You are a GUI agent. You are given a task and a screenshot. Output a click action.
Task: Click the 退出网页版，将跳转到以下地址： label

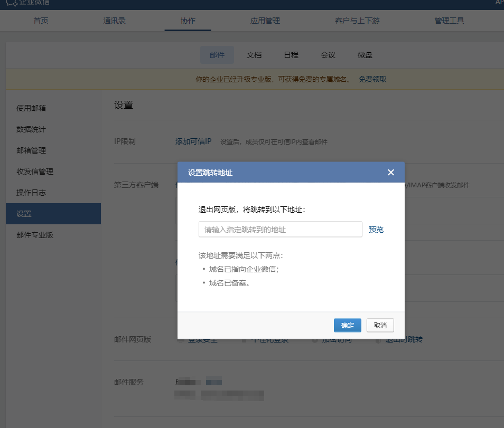click(252, 210)
